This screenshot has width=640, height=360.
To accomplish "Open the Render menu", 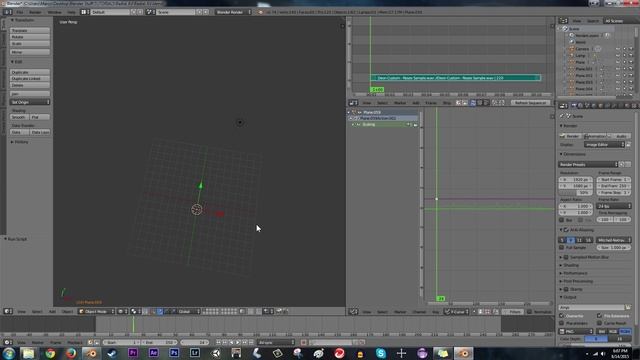I will coord(35,12).
